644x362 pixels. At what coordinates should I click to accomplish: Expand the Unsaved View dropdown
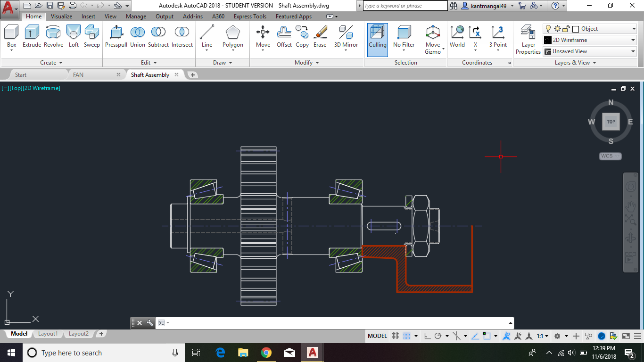[589, 51]
